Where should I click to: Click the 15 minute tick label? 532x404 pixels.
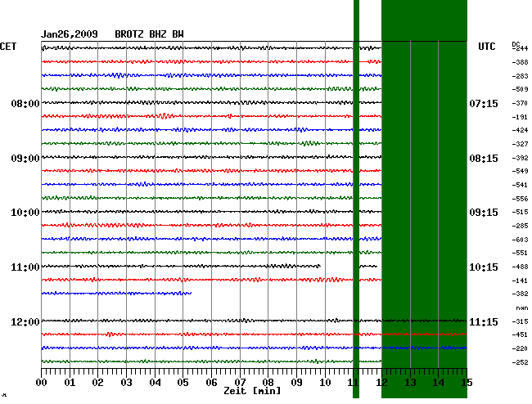[466, 383]
